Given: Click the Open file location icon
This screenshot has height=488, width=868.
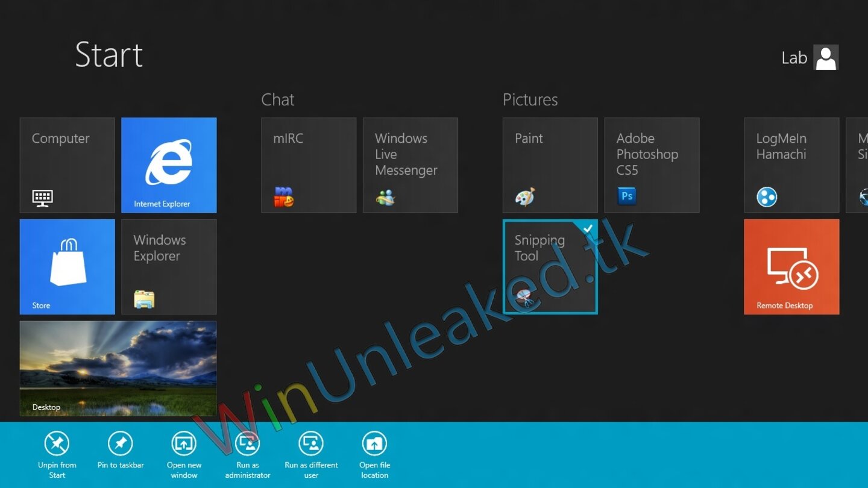Looking at the screenshot, I should pyautogui.click(x=375, y=444).
